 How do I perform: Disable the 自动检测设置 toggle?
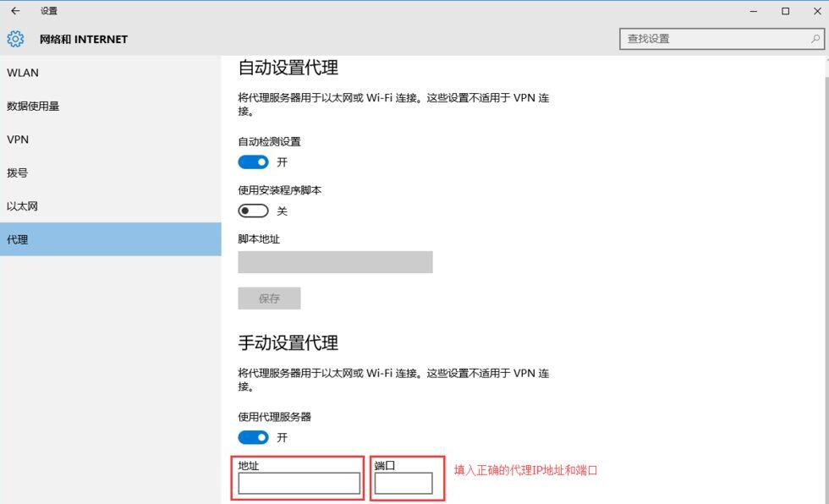tap(254, 162)
